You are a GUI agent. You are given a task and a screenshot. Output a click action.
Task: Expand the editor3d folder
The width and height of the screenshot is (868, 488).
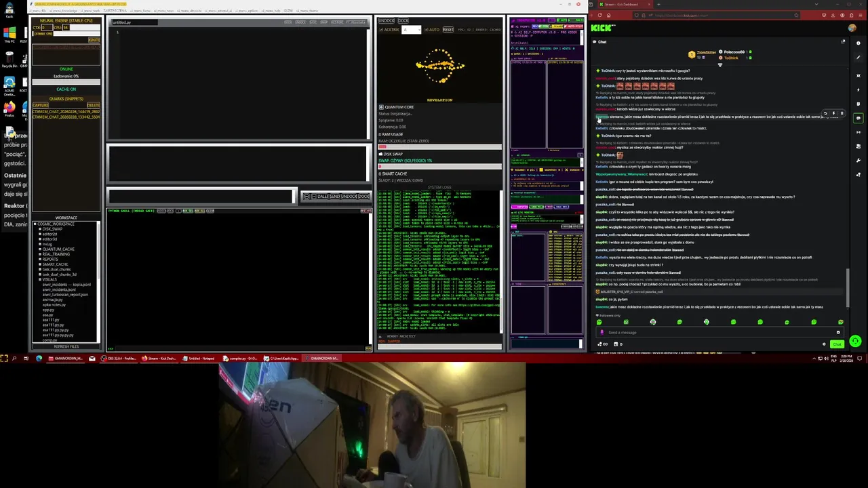[x=40, y=239]
